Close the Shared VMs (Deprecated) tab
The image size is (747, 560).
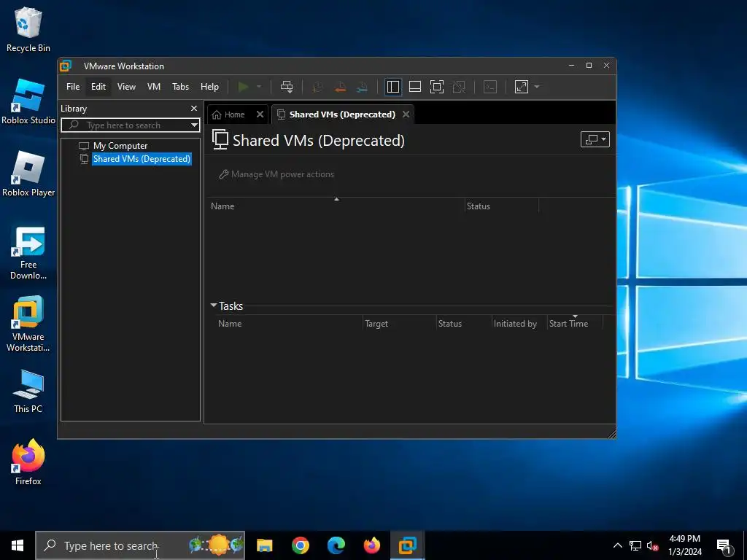(x=406, y=114)
